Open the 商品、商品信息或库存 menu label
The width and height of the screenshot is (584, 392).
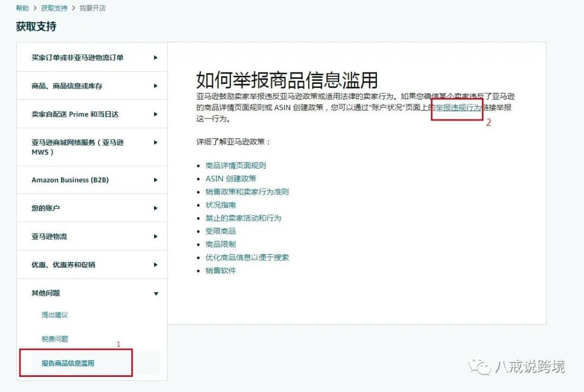pyautogui.click(x=67, y=86)
